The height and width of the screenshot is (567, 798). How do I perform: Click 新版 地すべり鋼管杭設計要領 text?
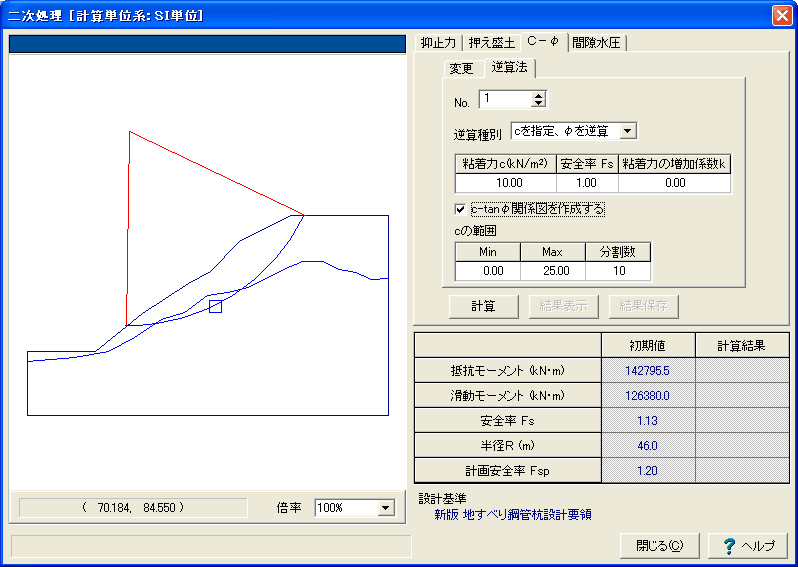tap(512, 515)
